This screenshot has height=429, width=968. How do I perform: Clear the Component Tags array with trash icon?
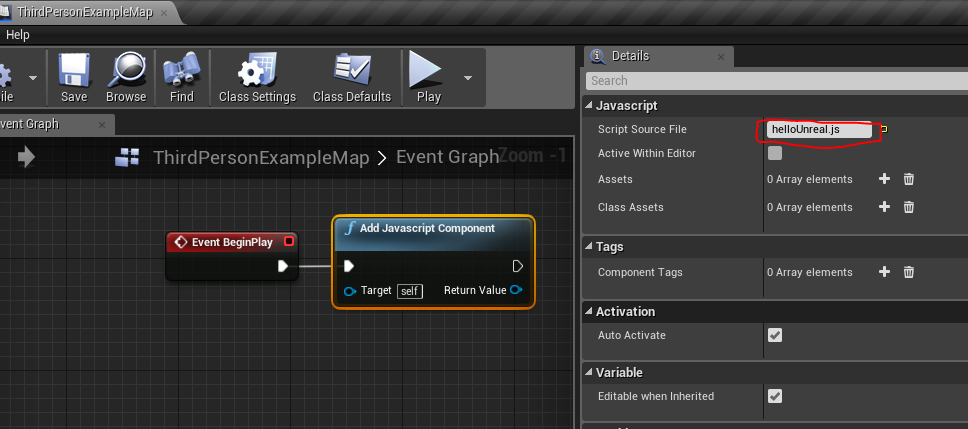pyautogui.click(x=909, y=272)
